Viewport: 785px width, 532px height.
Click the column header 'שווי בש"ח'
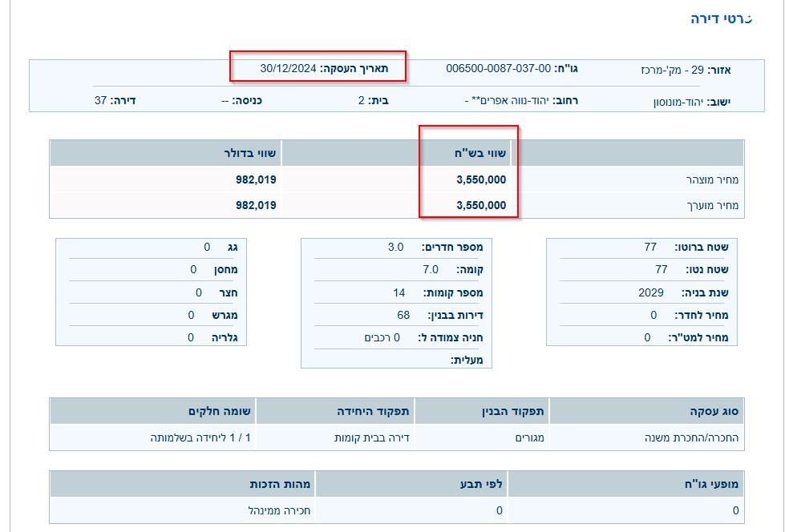(480, 153)
